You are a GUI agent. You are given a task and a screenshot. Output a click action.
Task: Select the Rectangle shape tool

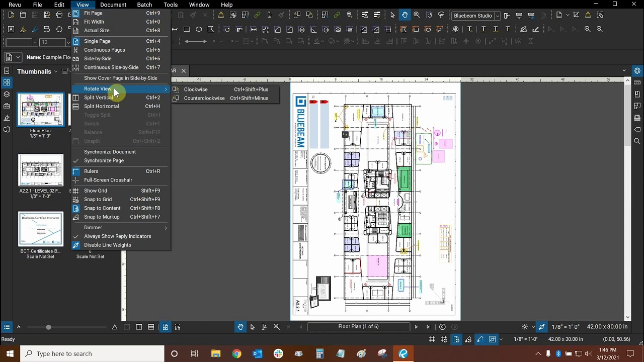coord(187,29)
